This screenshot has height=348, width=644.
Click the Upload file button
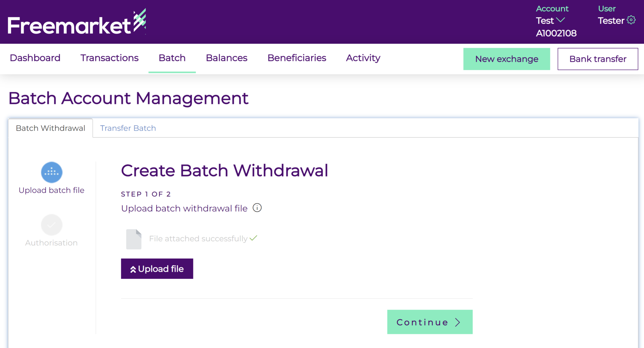coord(157,269)
